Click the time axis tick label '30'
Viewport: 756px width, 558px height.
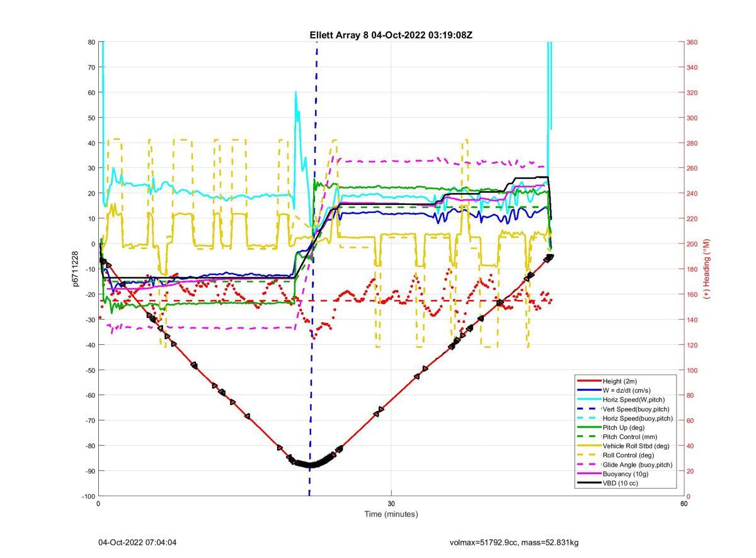pos(391,504)
